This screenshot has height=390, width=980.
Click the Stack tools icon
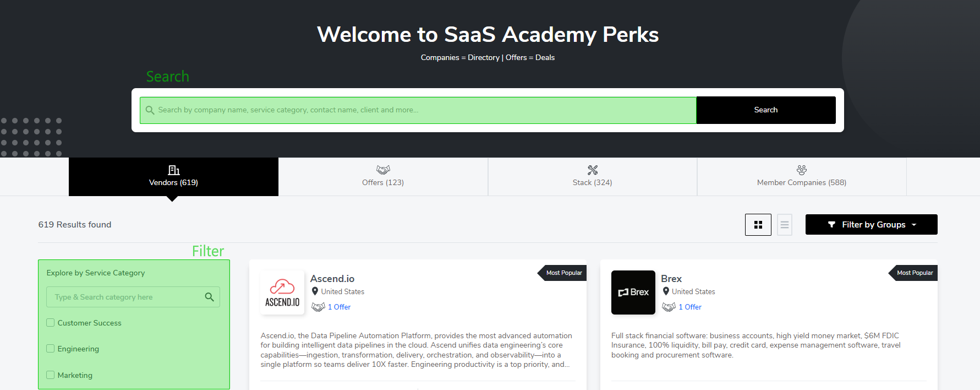point(593,170)
